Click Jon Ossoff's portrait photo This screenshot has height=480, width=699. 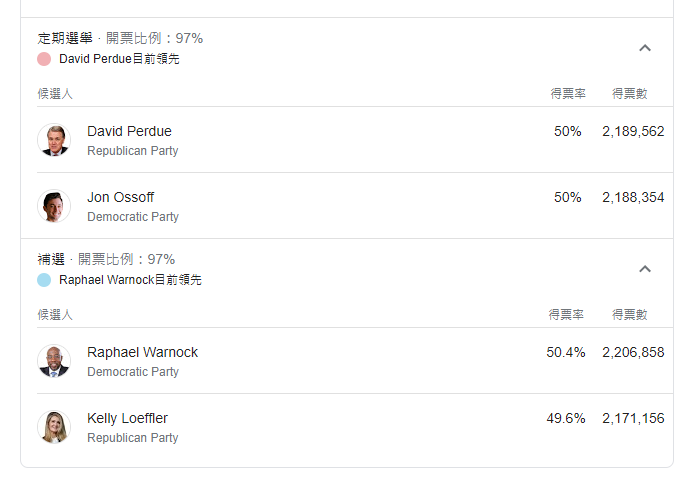click(x=54, y=206)
